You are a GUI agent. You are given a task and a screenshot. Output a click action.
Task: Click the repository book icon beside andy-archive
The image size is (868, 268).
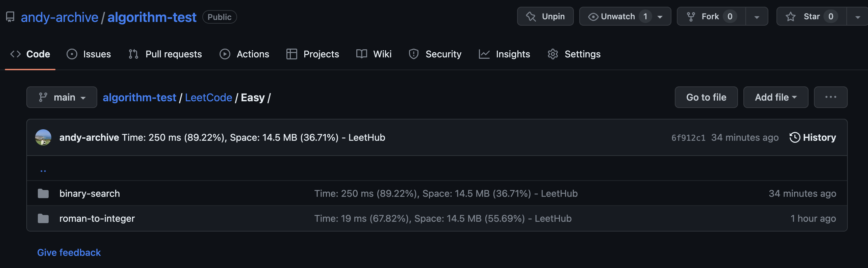click(x=10, y=17)
